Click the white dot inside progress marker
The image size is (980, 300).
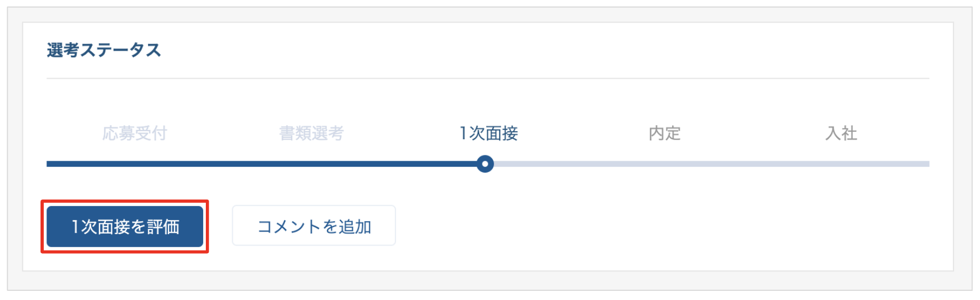pyautogui.click(x=485, y=164)
